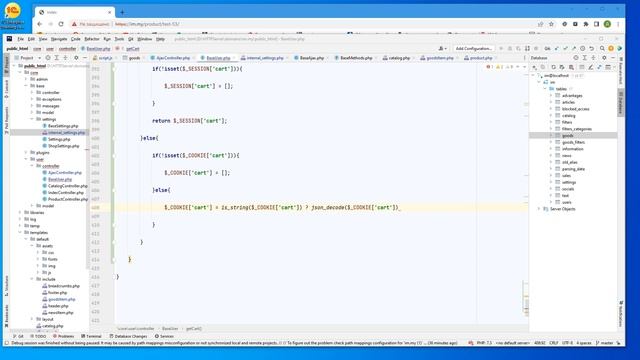Open Database panel settings gear

604,58
